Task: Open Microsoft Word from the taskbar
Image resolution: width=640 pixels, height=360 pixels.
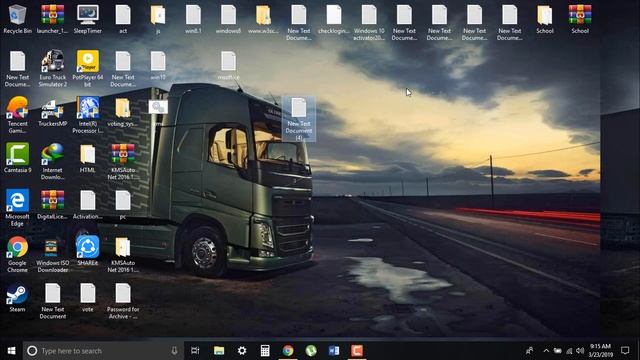Action: 334,351
